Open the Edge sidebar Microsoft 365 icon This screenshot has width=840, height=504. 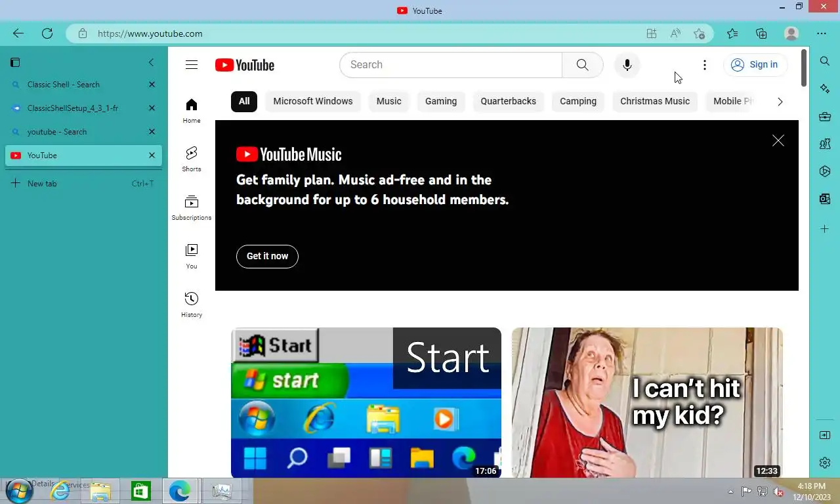pos(825,171)
